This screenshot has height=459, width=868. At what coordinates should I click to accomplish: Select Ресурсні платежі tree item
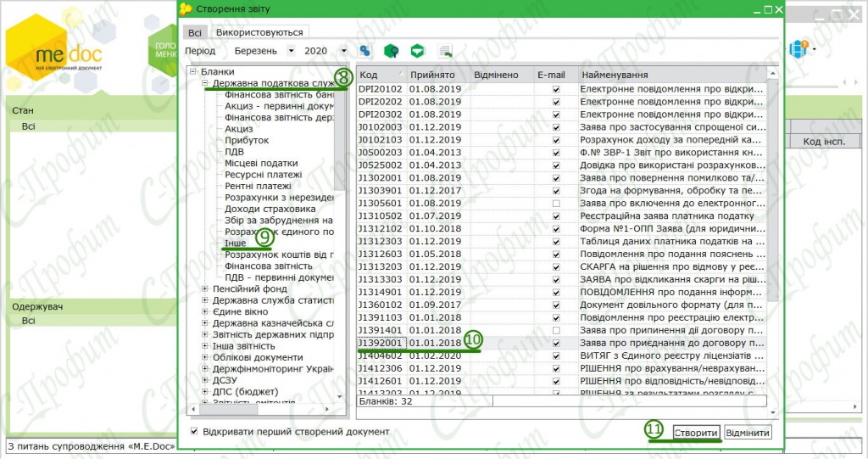click(263, 175)
